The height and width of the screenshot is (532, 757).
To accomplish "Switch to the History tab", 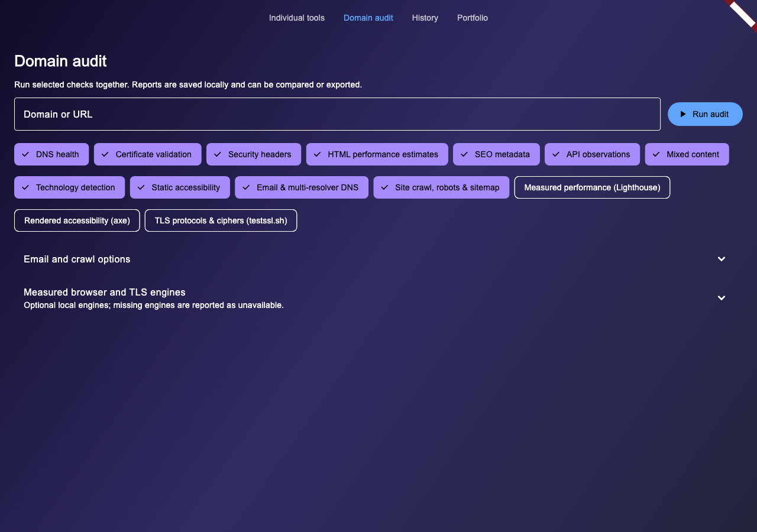I will click(x=425, y=18).
